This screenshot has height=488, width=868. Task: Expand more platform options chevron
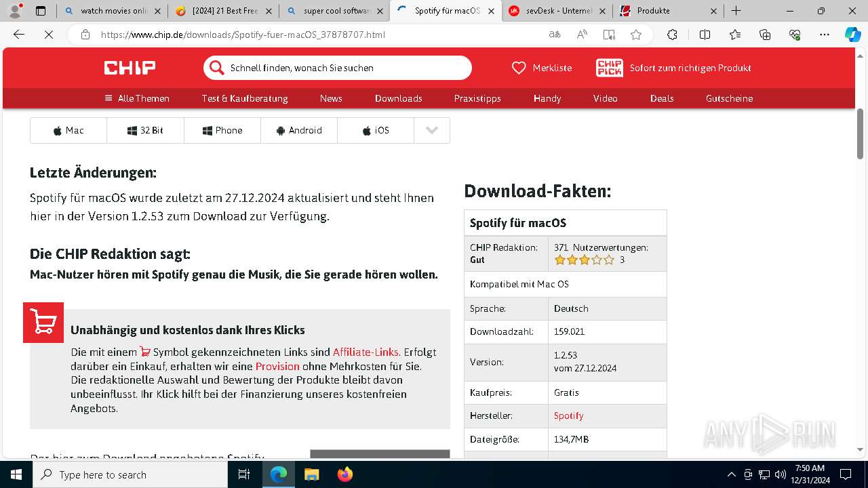click(x=432, y=130)
